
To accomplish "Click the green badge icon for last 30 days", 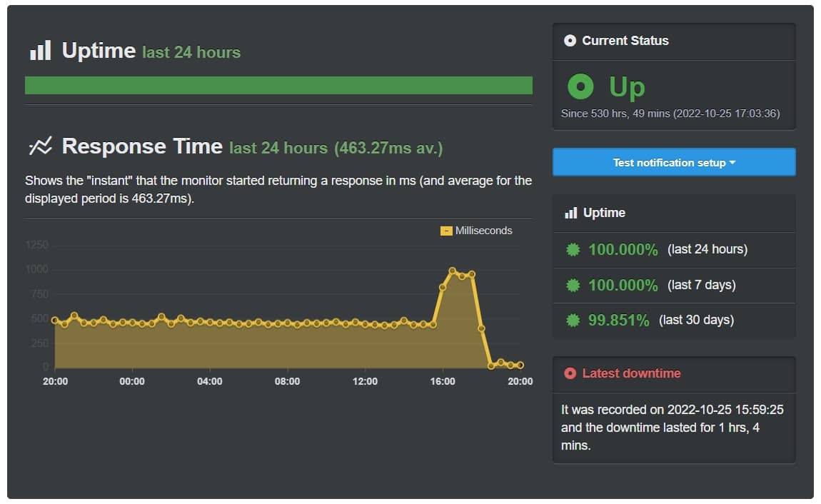I will [573, 321].
